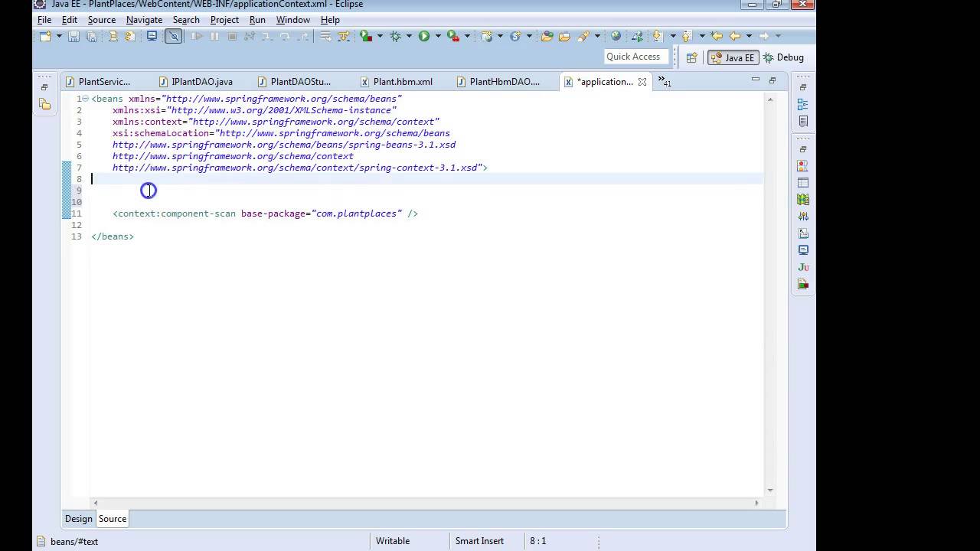980x551 pixels.
Task: Click the Last Edit Location icon
Action: tap(717, 36)
